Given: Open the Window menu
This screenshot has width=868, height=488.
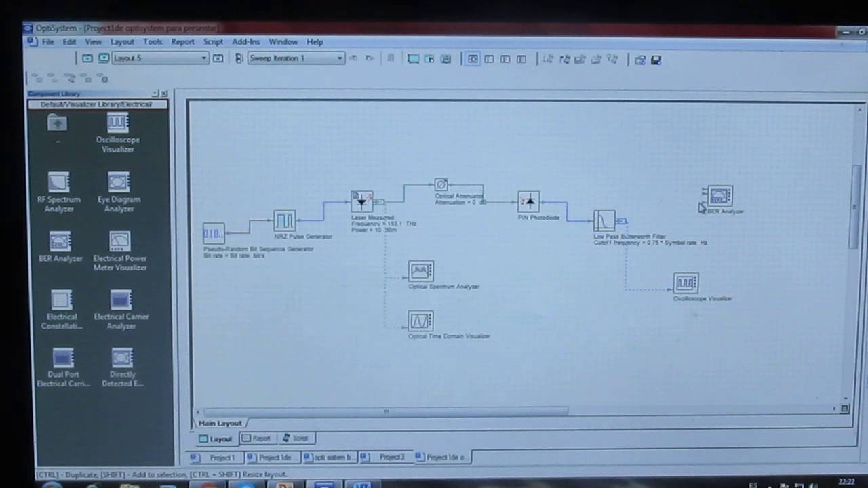Looking at the screenshot, I should tap(283, 42).
